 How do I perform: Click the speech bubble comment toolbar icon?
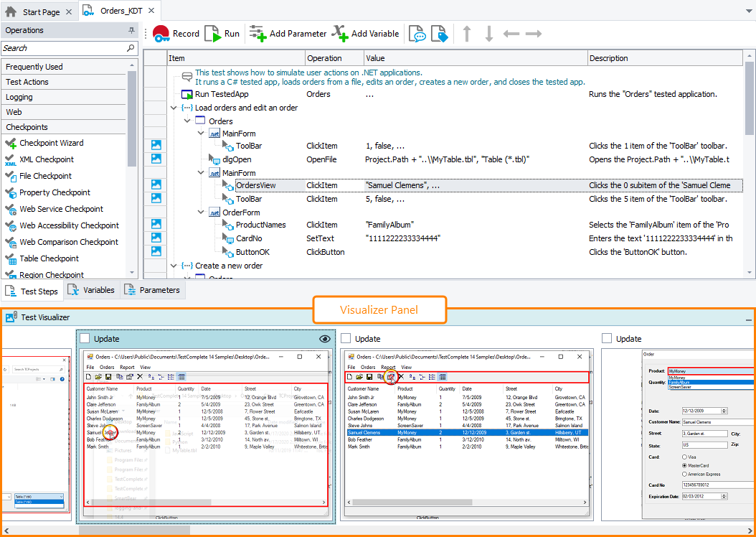[417, 34]
